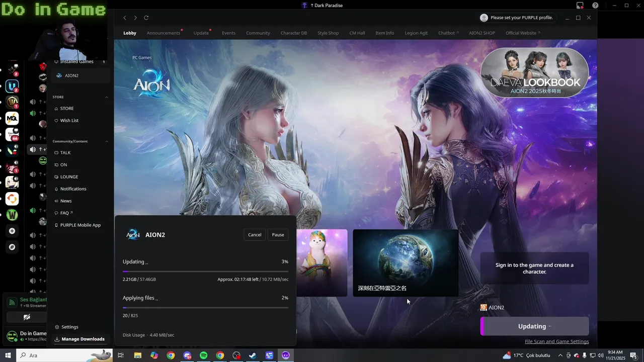
Task: Cancel the AION2 update
Action: (255, 235)
